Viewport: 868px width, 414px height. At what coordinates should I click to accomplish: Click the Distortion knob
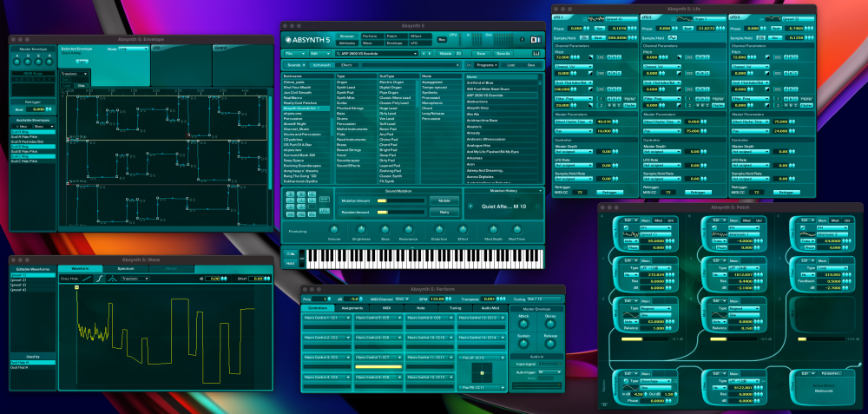(x=439, y=229)
